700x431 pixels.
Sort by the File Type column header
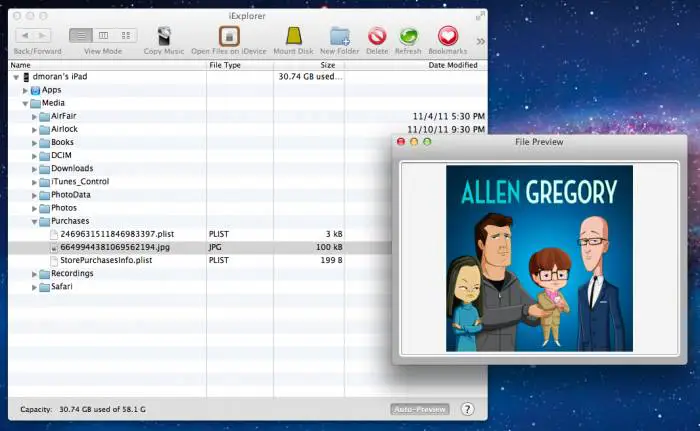(225, 65)
